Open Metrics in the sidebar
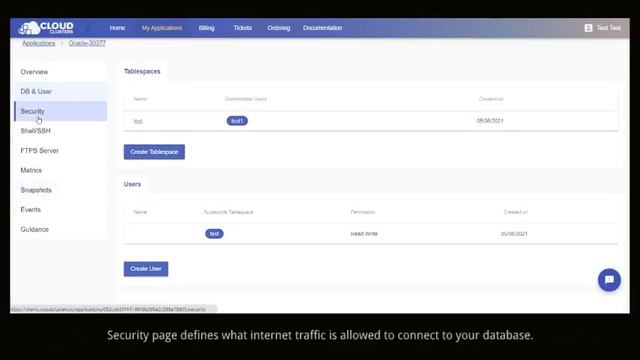The width and height of the screenshot is (640, 360). tap(60, 170)
